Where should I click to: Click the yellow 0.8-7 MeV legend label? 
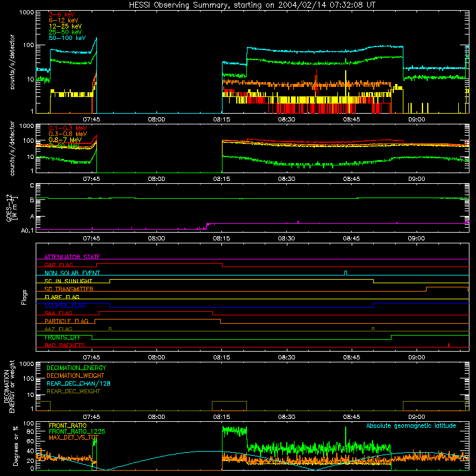[65, 140]
